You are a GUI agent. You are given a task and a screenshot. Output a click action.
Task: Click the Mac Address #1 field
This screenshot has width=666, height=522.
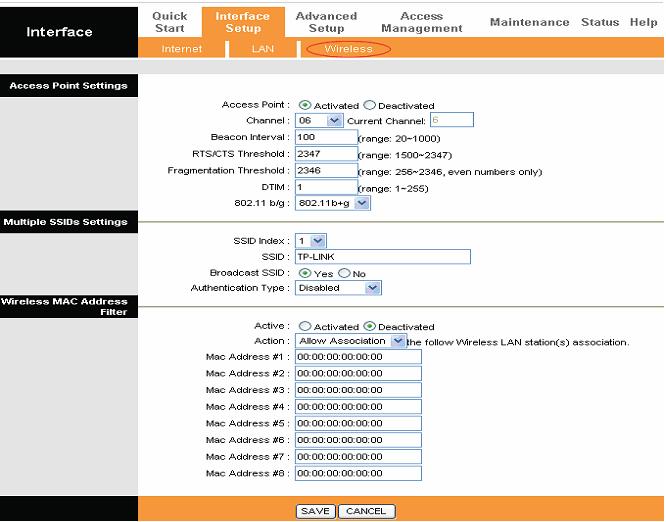[358, 357]
